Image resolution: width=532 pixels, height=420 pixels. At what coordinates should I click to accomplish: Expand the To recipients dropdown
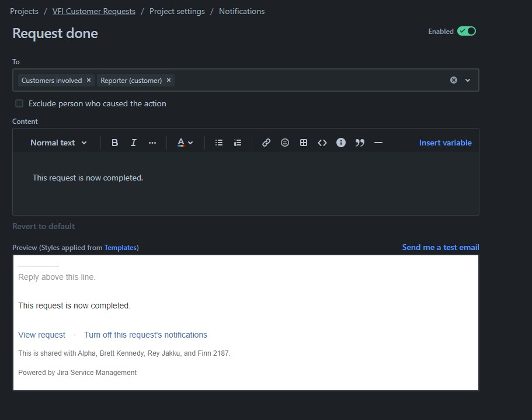pyautogui.click(x=468, y=81)
